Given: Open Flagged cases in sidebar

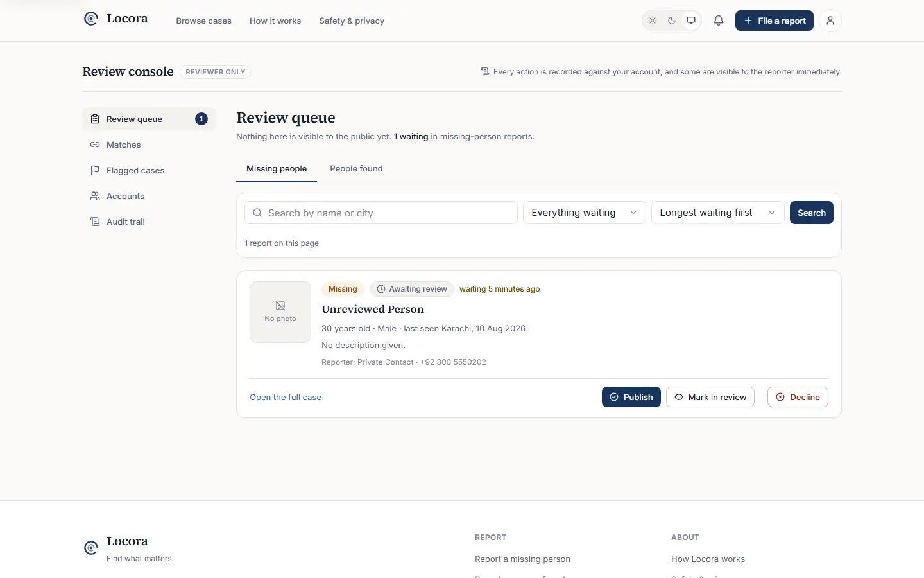Looking at the screenshot, I should [149, 170].
